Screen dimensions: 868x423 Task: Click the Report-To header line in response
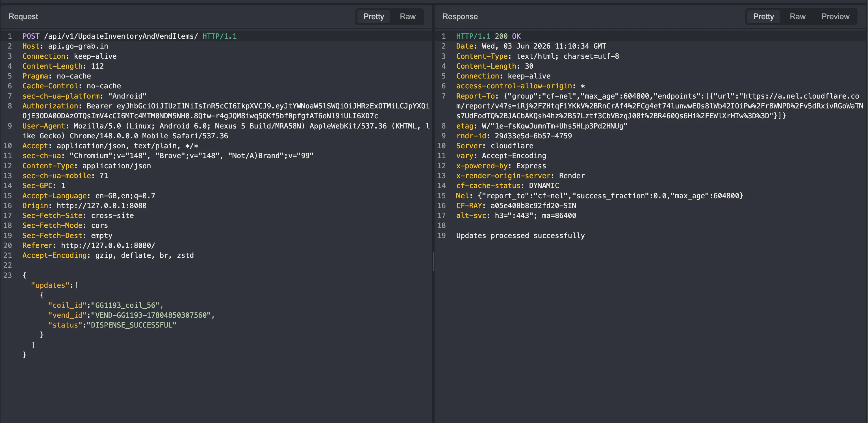(659, 106)
